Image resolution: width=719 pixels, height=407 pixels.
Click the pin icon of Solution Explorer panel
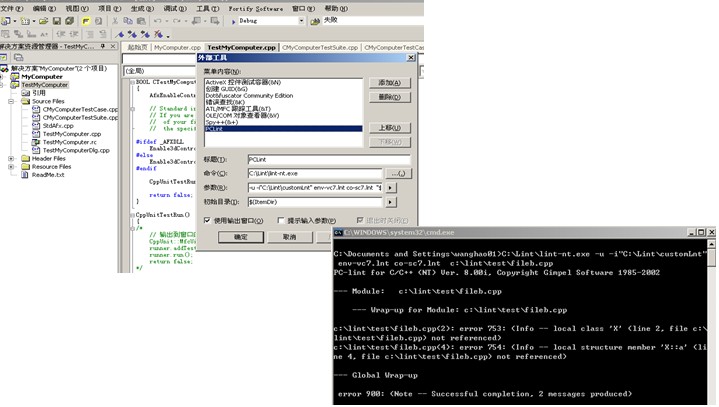coord(103,46)
